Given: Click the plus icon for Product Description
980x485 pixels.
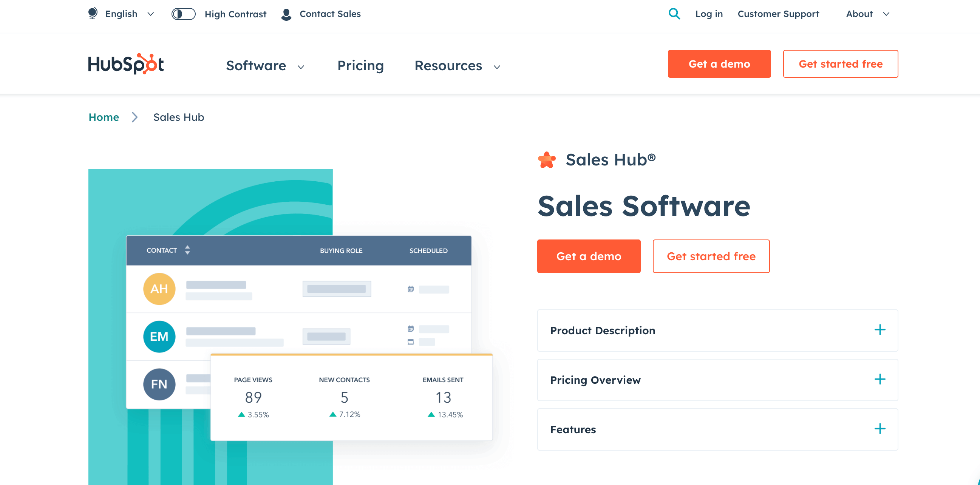Looking at the screenshot, I should (x=880, y=329).
